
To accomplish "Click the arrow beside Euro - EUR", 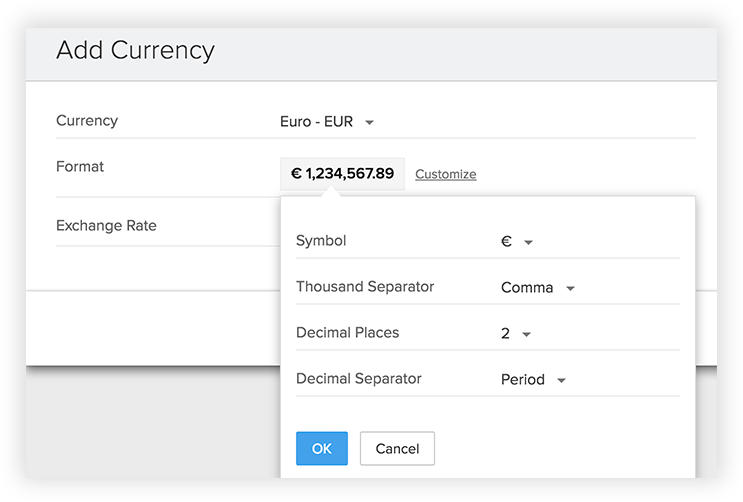I will point(369,123).
